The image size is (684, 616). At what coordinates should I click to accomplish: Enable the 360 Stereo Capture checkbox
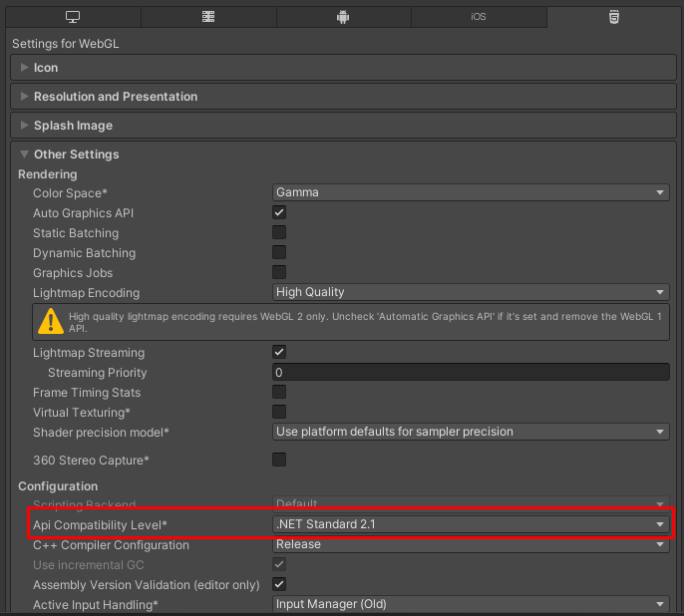coord(279,461)
